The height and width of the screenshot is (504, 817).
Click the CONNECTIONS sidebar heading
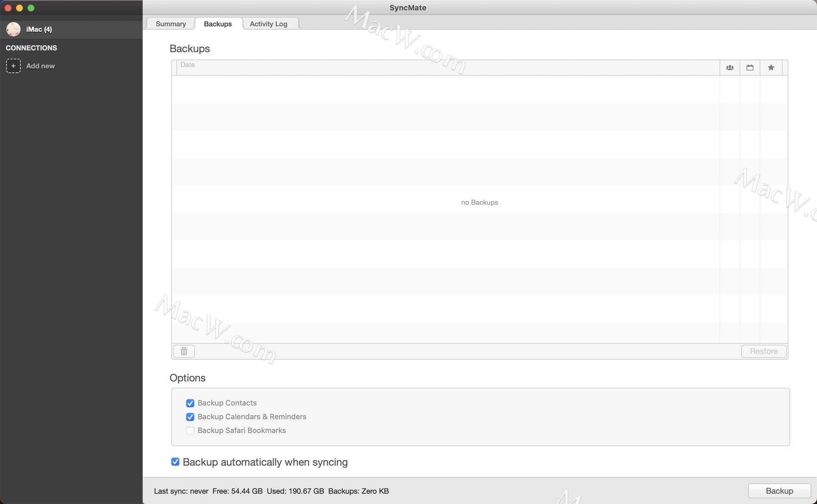click(x=31, y=48)
